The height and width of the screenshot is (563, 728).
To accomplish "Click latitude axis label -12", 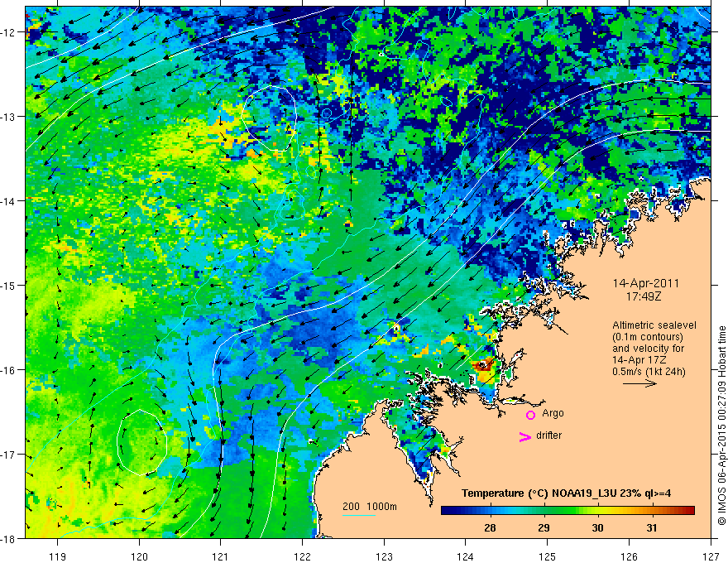I will pos(8,32).
